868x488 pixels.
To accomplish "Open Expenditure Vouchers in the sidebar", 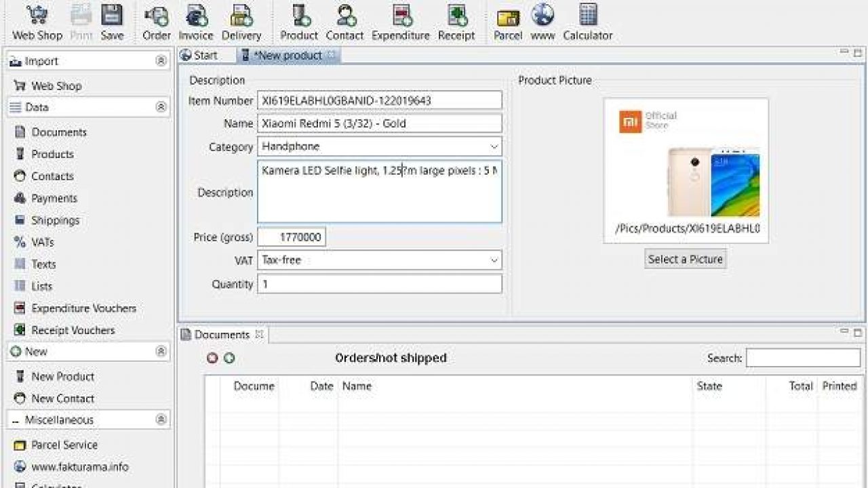I will click(x=75, y=308).
